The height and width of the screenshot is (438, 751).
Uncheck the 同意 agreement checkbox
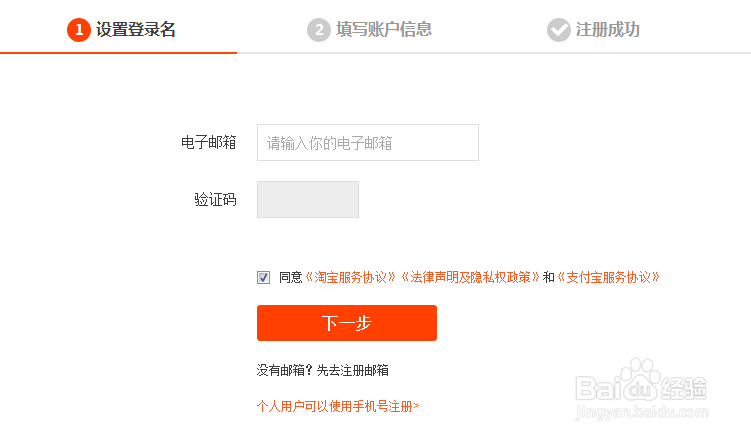[x=263, y=277]
